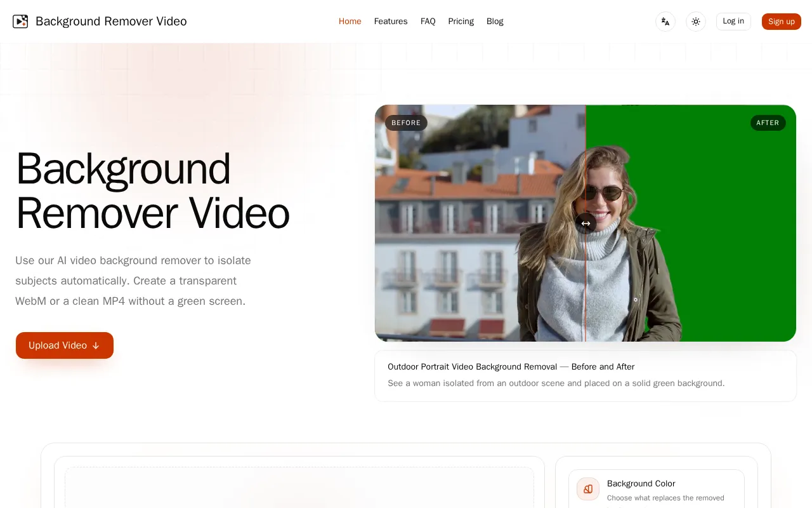812x508 pixels.
Task: Click the Background Color heading
Action: coord(641,483)
